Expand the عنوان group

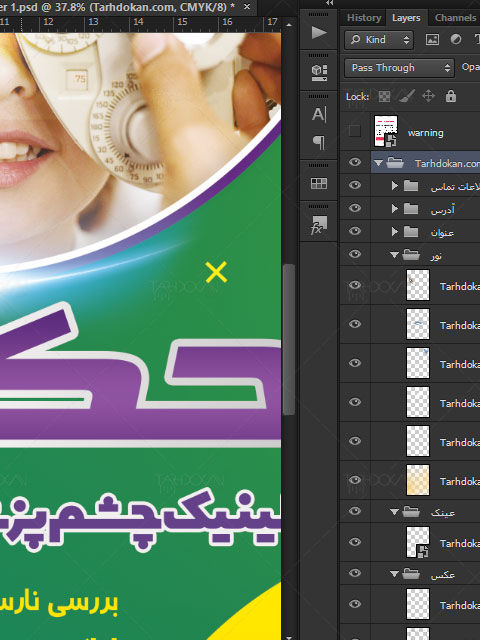394,231
